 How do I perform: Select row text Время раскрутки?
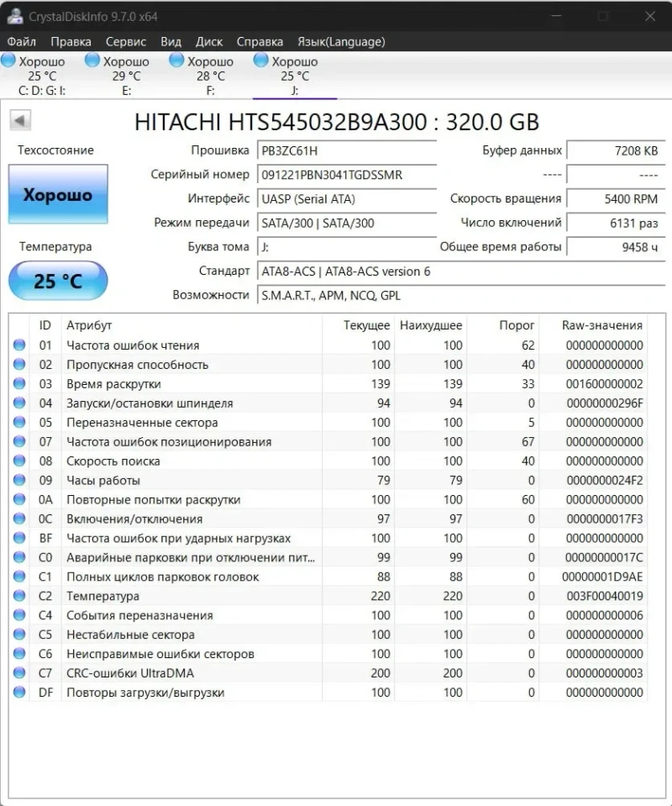pos(113,384)
